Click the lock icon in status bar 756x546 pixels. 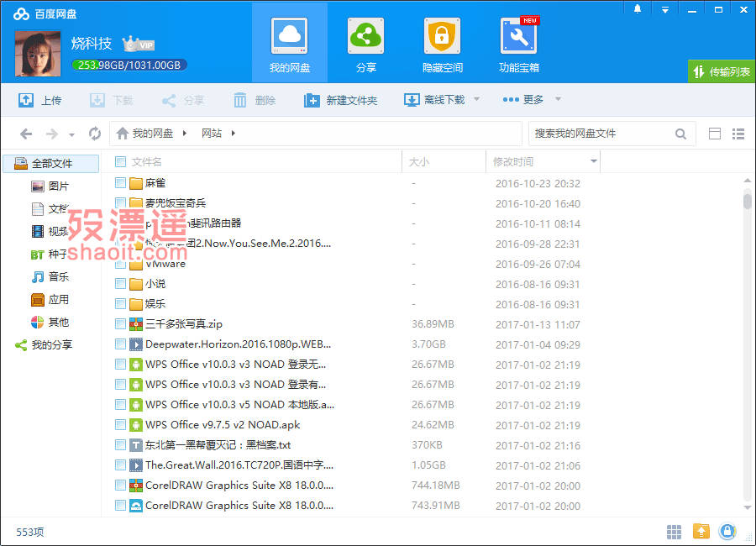[x=727, y=532]
